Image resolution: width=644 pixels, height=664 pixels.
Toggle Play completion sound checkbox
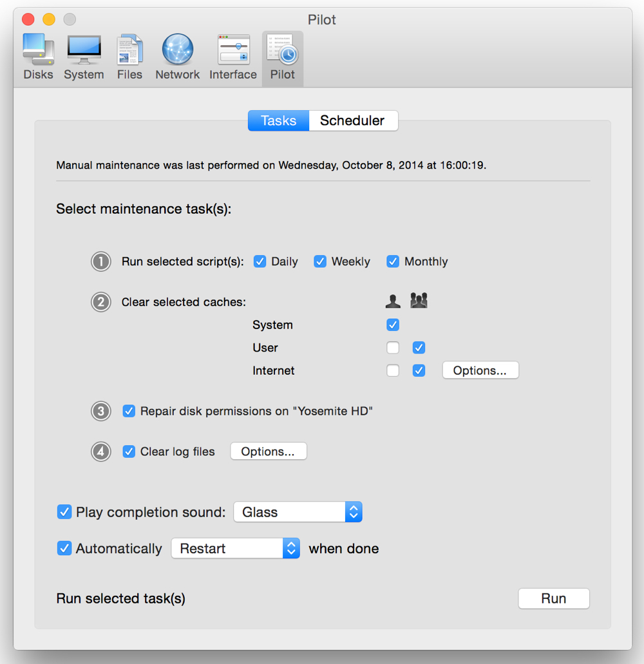click(64, 512)
